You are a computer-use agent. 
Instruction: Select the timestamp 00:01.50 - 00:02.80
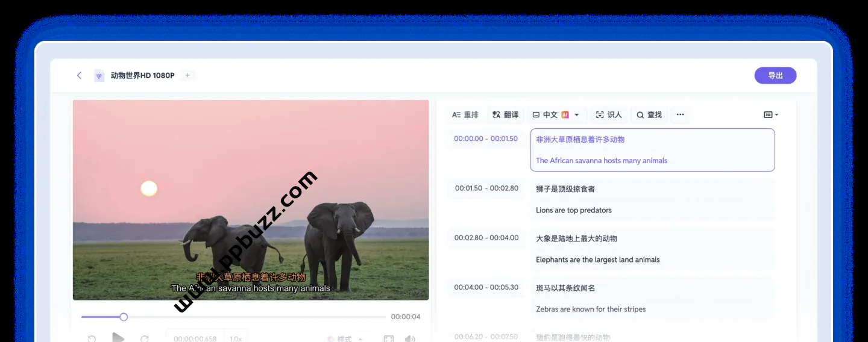pos(486,188)
